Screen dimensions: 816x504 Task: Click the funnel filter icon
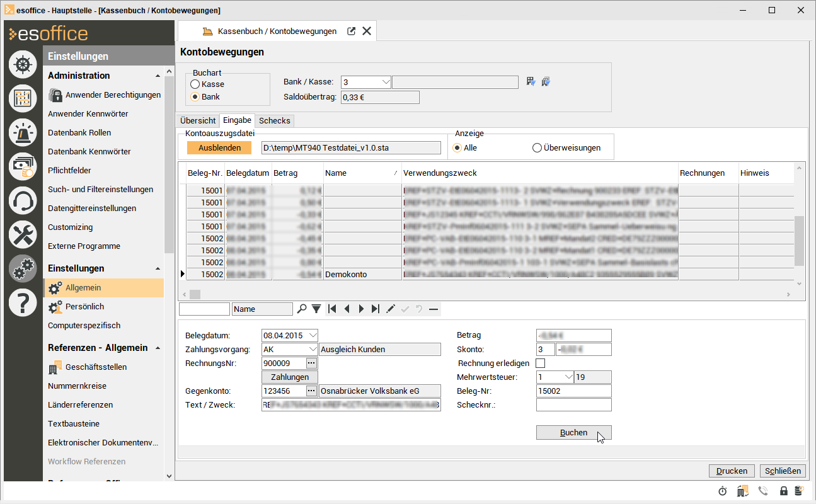coord(316,309)
